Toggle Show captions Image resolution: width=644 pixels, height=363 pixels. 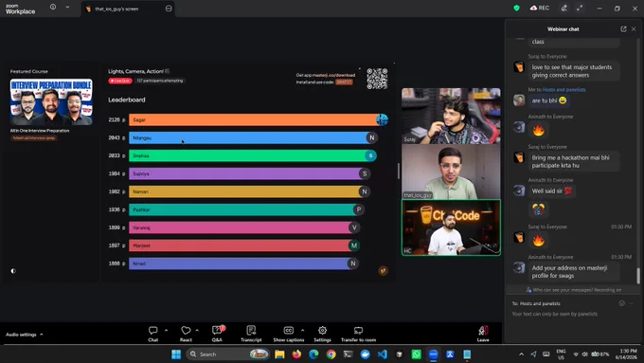tap(288, 334)
